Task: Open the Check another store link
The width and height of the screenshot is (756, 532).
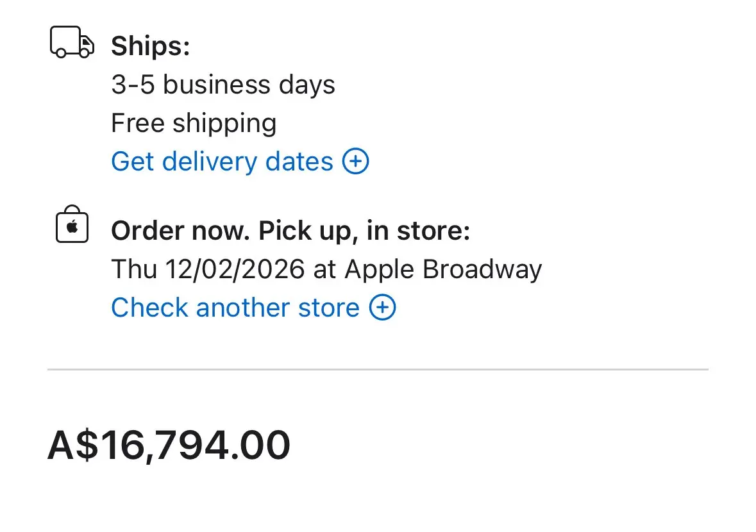Action: [235, 308]
